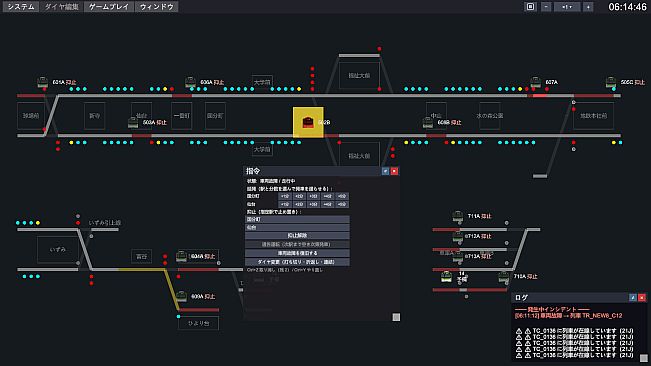This screenshot has width=651, height=366.
Task: Click the resize grip of 指令 panel
Action: [396, 317]
